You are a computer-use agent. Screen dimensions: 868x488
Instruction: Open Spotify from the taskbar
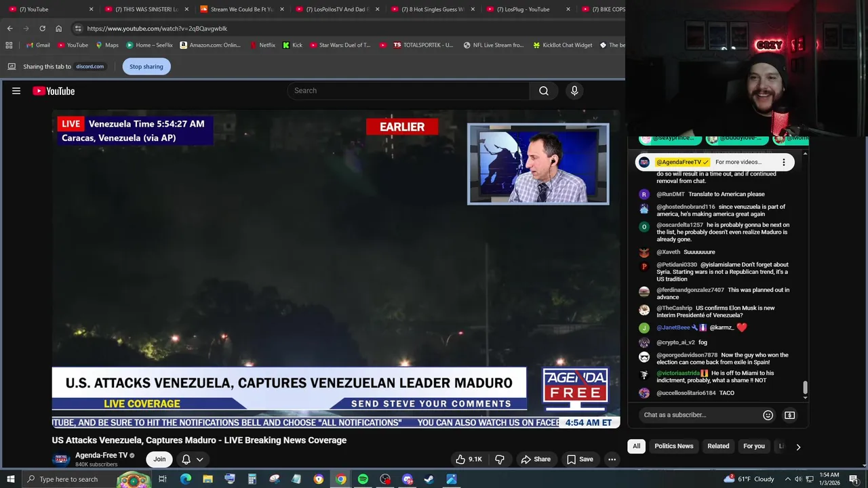coord(363,479)
